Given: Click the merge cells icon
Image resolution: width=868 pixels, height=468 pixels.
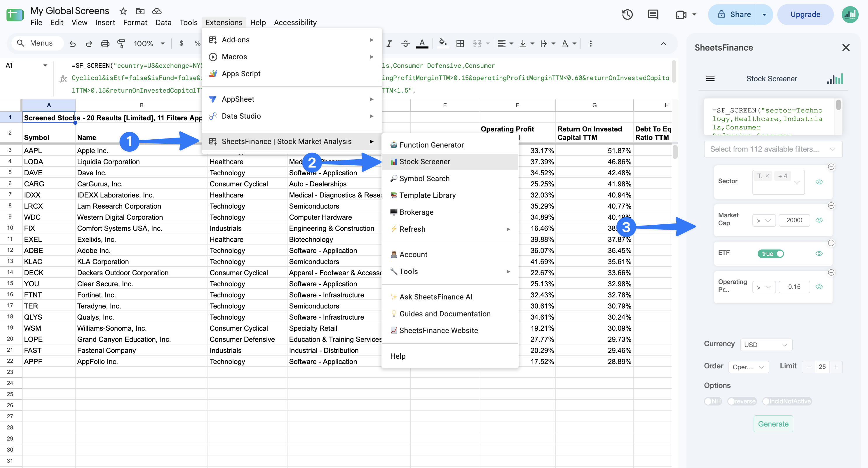Looking at the screenshot, I should 477,43.
